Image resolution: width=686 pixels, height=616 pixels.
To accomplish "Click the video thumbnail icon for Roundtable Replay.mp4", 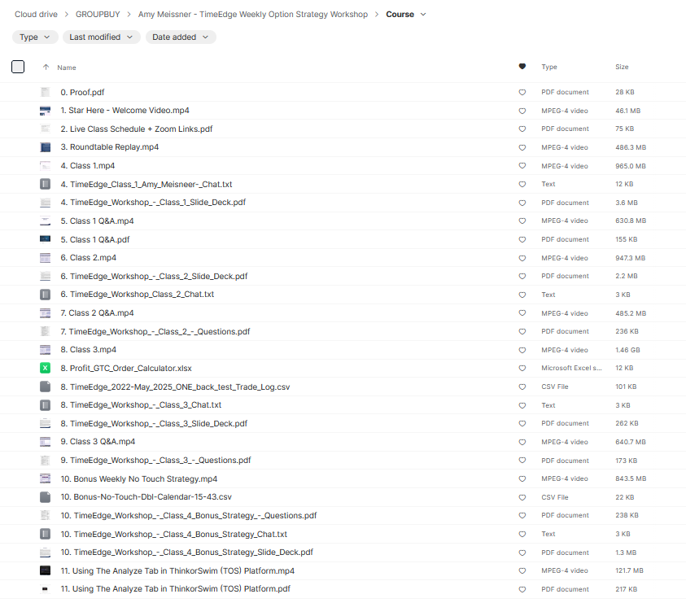I will pos(46,147).
